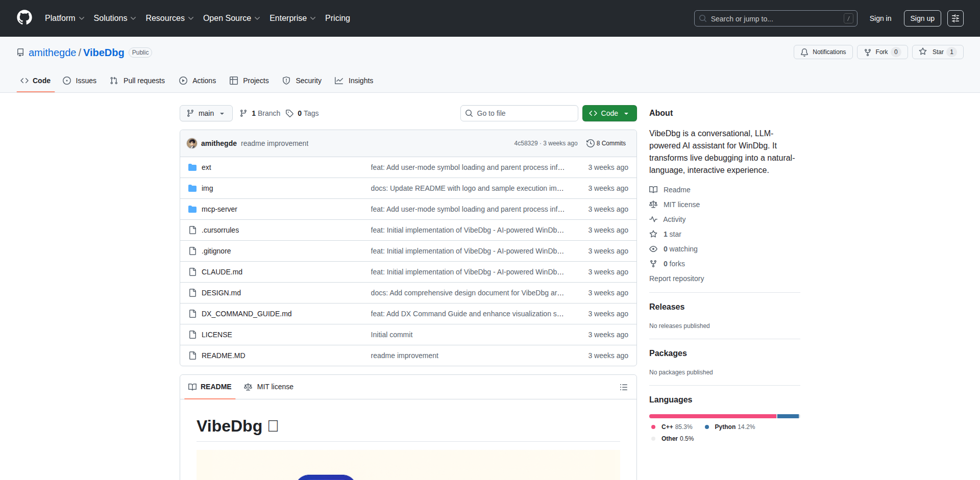Click the tag icon beside 0 Tags

point(289,113)
